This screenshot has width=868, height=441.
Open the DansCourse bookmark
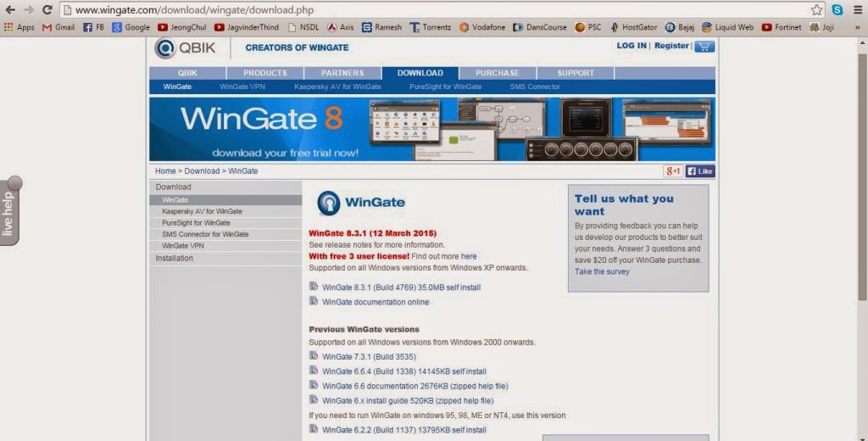tap(540, 27)
